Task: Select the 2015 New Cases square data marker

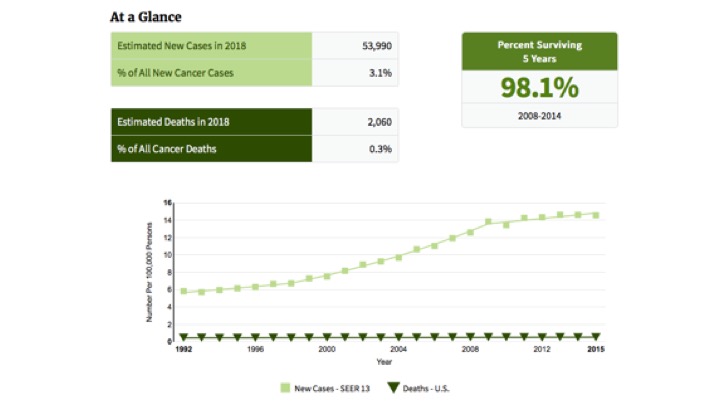Action: (596, 215)
